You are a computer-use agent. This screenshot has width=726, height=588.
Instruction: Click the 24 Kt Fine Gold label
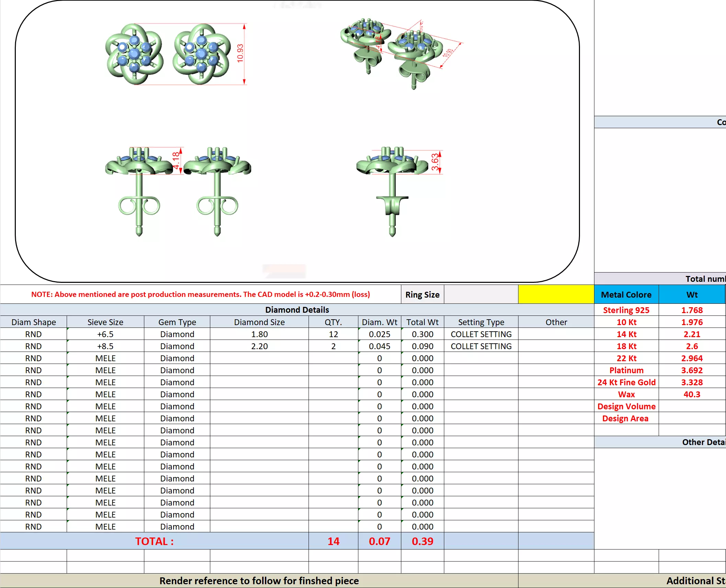pos(626,382)
